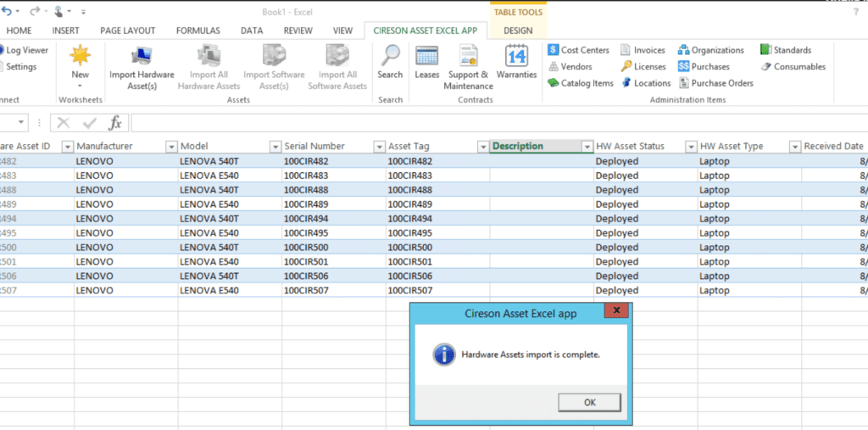Click the insert function fx button

tap(115, 123)
